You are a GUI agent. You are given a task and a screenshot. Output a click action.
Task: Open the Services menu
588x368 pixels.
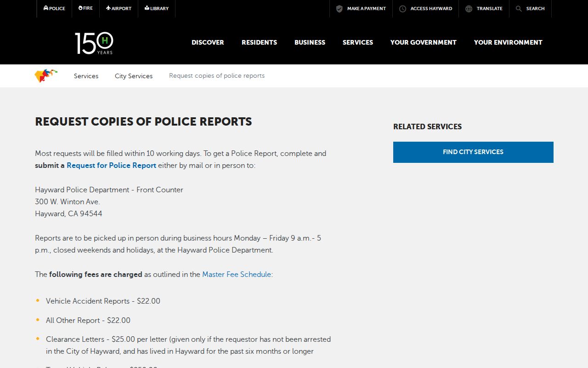coord(358,42)
